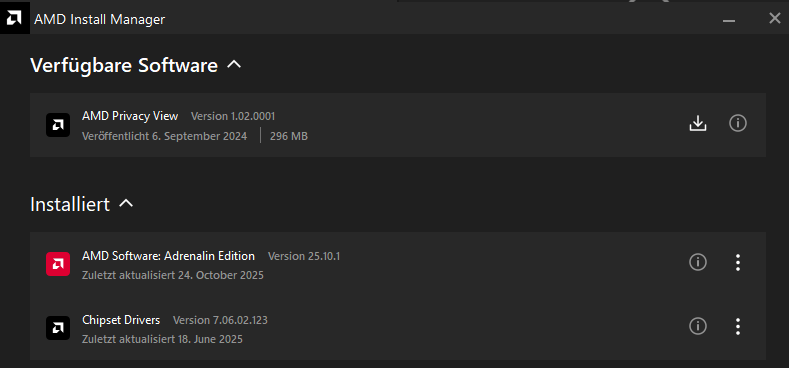The height and width of the screenshot is (368, 789).
Task: Click the red Adrenalin Edition icon
Action: (x=58, y=264)
